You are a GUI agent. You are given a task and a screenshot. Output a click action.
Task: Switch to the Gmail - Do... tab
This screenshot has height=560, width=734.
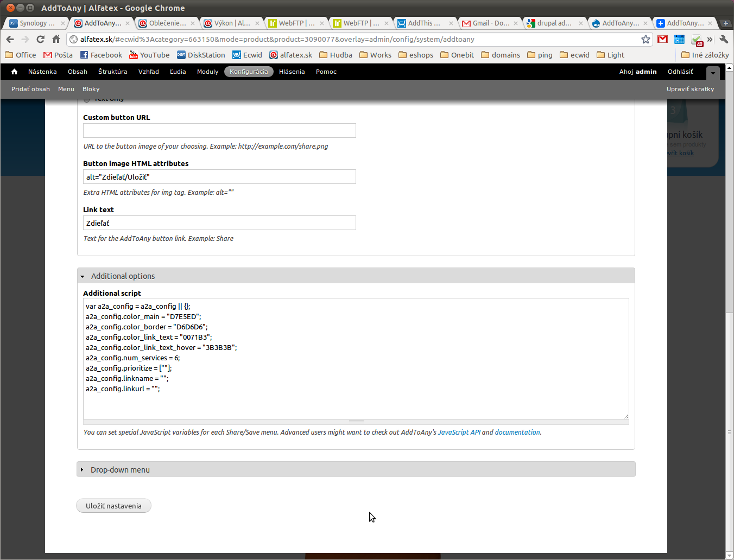click(x=490, y=23)
